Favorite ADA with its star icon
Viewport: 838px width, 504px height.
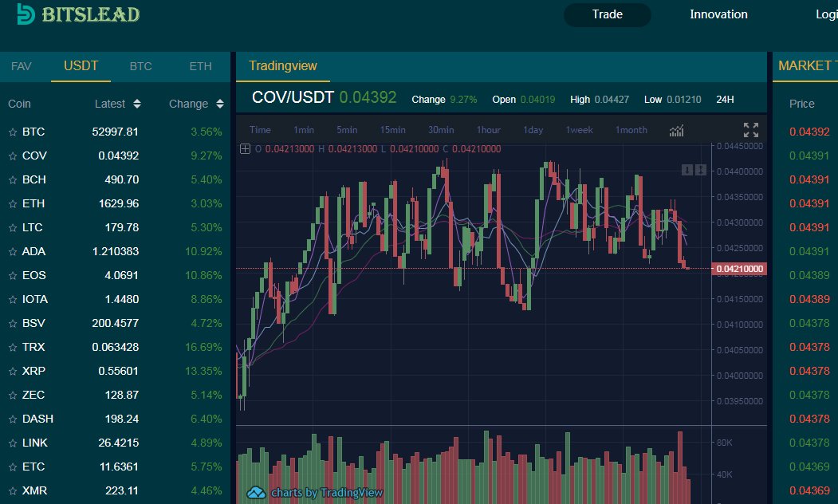[x=13, y=252]
